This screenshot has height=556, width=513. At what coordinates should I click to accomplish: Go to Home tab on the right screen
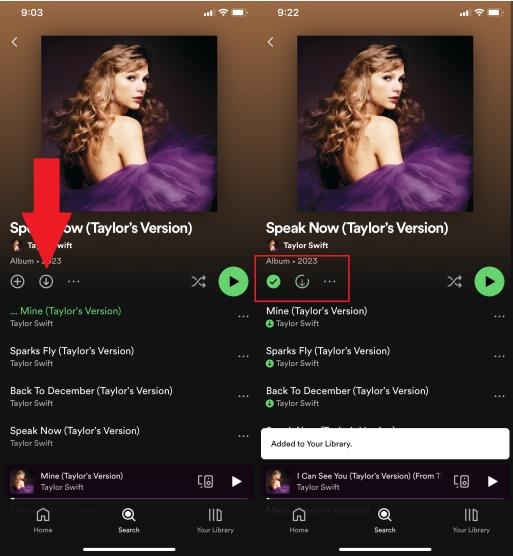click(299, 521)
